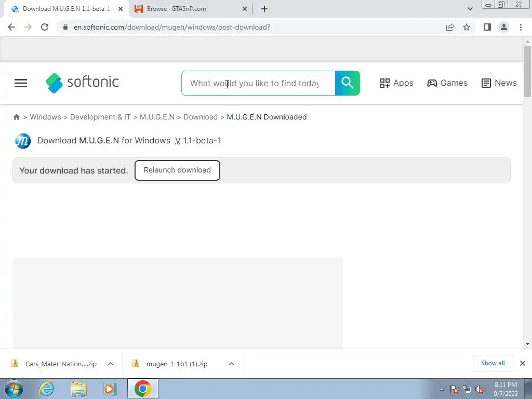Click the M.U.G.E.N title link
532x399 pixels.
click(99, 140)
